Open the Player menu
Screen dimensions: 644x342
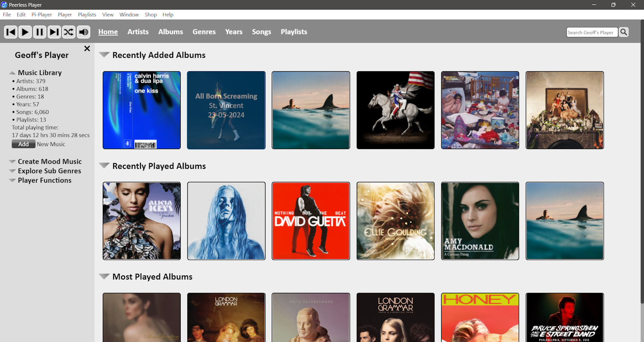[x=65, y=15]
